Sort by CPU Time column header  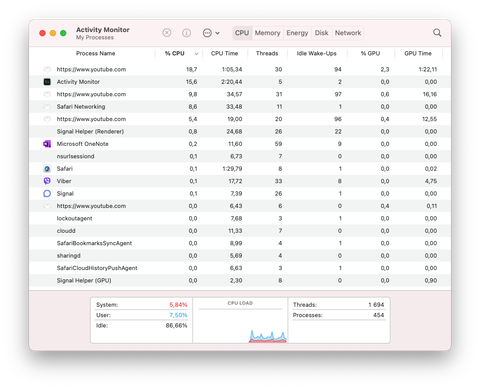pyautogui.click(x=224, y=53)
